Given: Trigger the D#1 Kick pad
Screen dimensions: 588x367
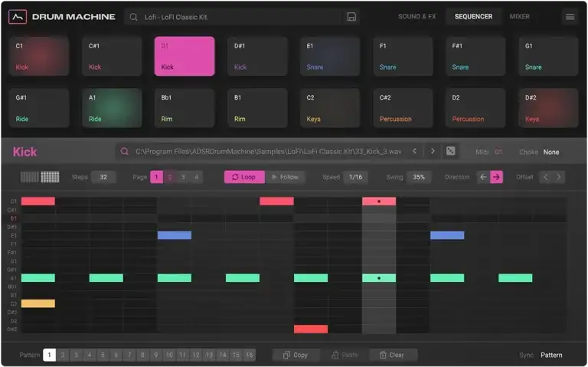Looking at the screenshot, I should [257, 56].
